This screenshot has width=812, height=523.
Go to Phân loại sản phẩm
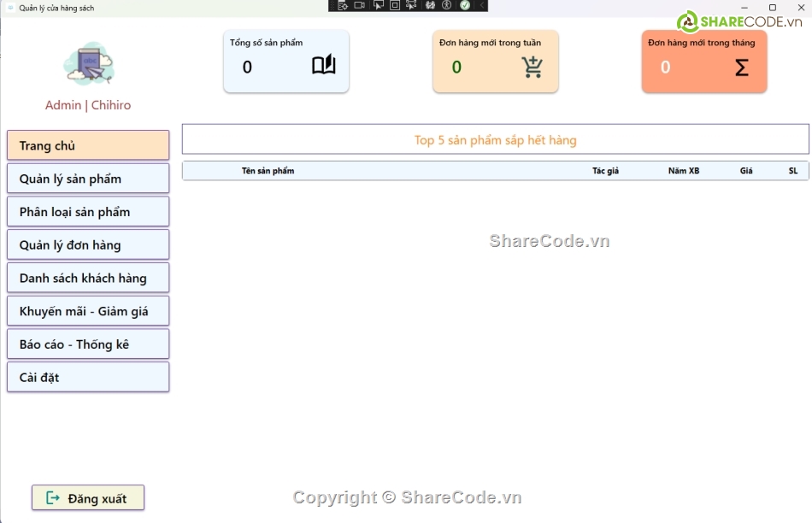tap(88, 212)
